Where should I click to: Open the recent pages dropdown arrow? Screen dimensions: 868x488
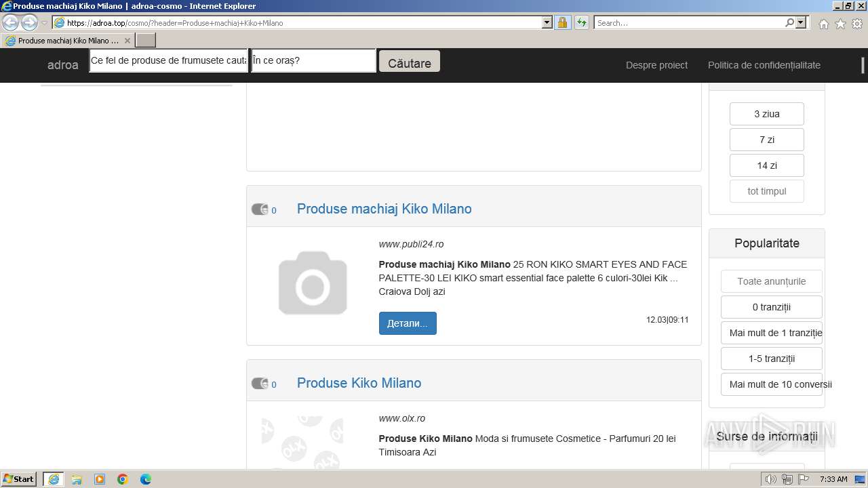click(x=44, y=23)
